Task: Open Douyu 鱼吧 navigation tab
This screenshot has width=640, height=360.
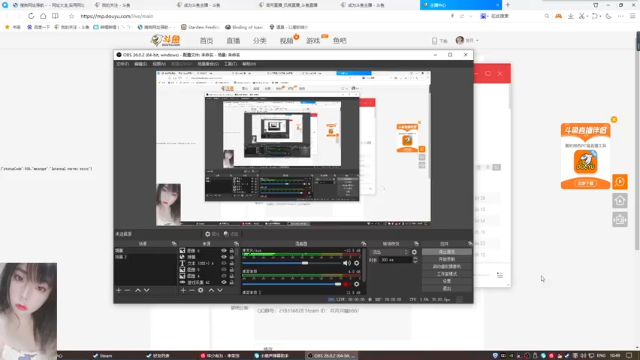Action: click(340, 41)
